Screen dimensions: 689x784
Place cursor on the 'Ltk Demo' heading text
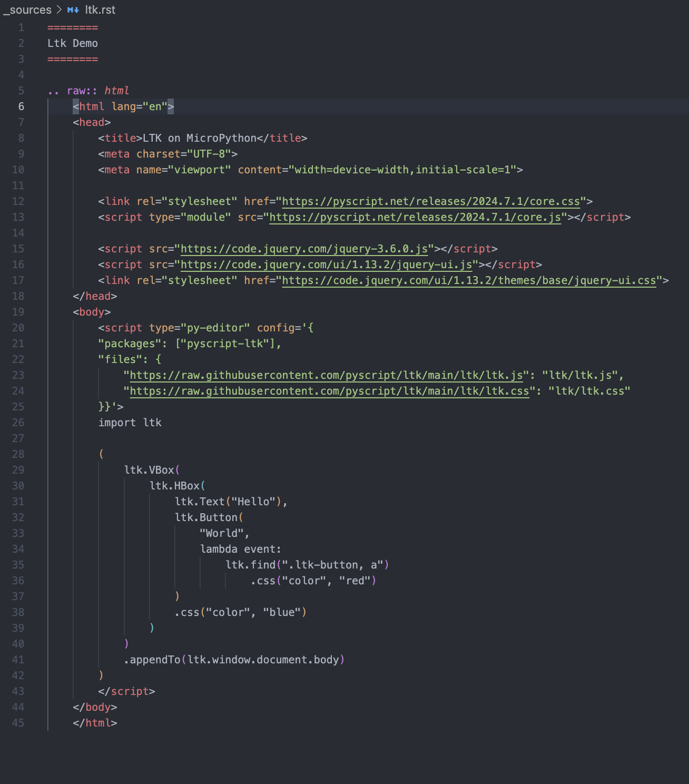73,43
